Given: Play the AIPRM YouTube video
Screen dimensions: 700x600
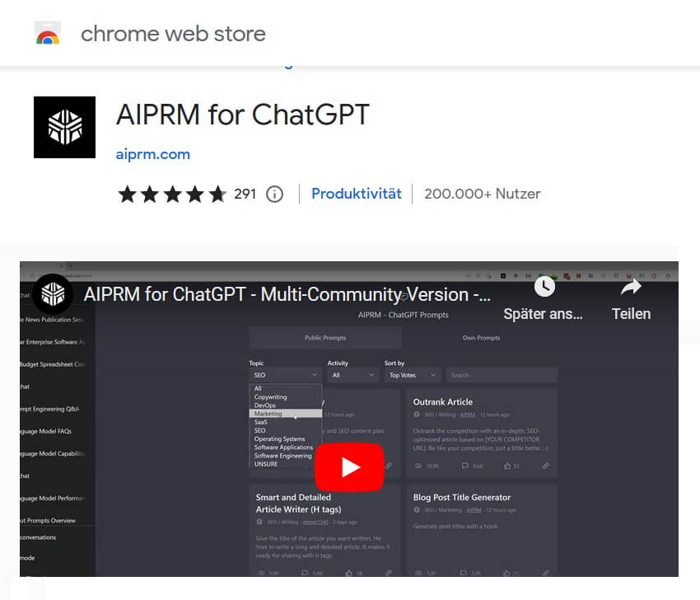Looking at the screenshot, I should point(349,466).
